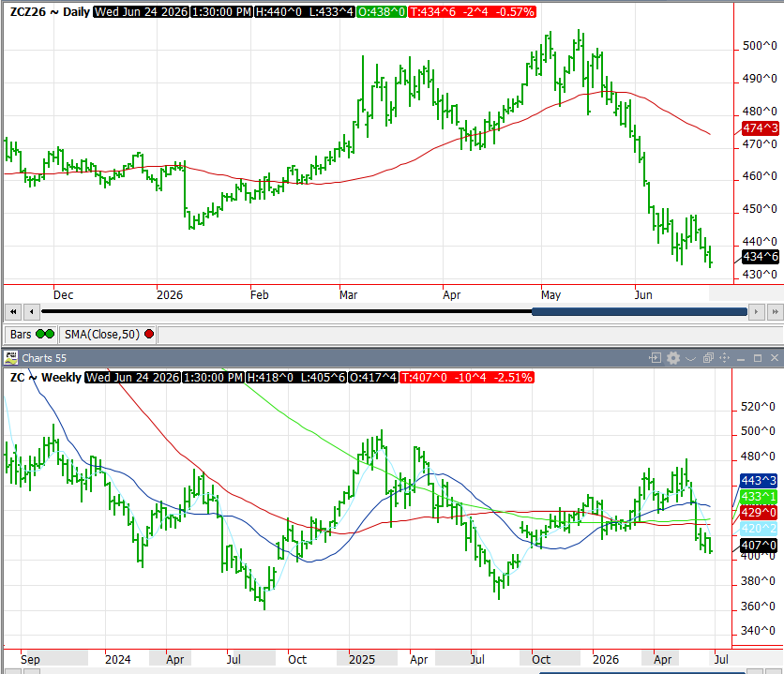Click the daily T:434^6 -2^4 -0.57% readout
This screenshot has width=784, height=674.
coord(472,12)
